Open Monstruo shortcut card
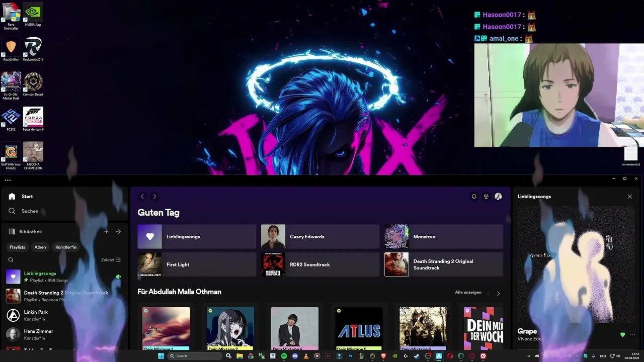644x362 pixels. coord(444,237)
